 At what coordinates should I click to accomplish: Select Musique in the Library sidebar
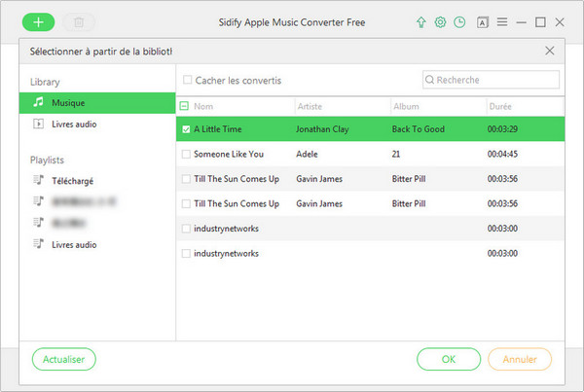tap(68, 100)
